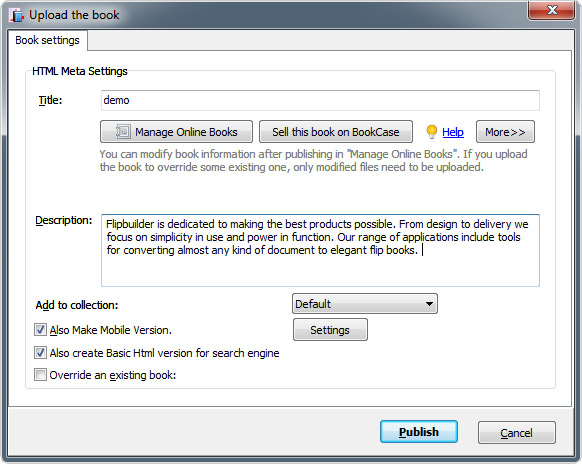The width and height of the screenshot is (582, 464).
Task: Click inside the Description text area
Action: 320,250
